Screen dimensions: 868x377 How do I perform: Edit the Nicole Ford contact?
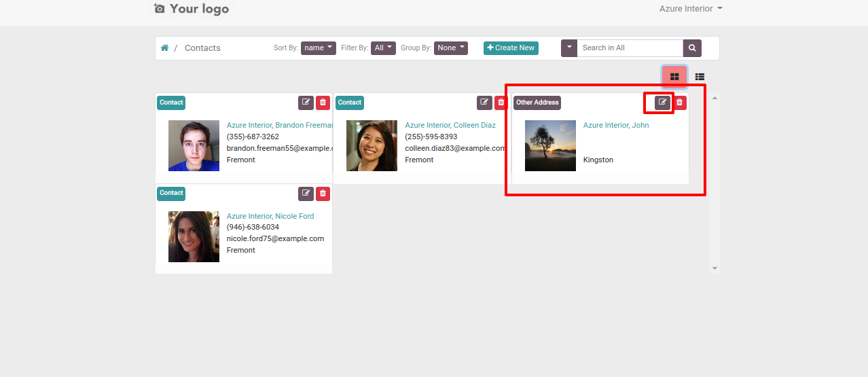click(306, 194)
